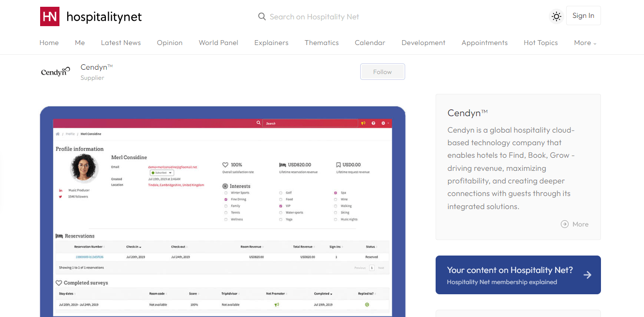Screen dimensions: 644x317
Task: Click inside the Search on Hospitality Net field
Action: click(314, 16)
